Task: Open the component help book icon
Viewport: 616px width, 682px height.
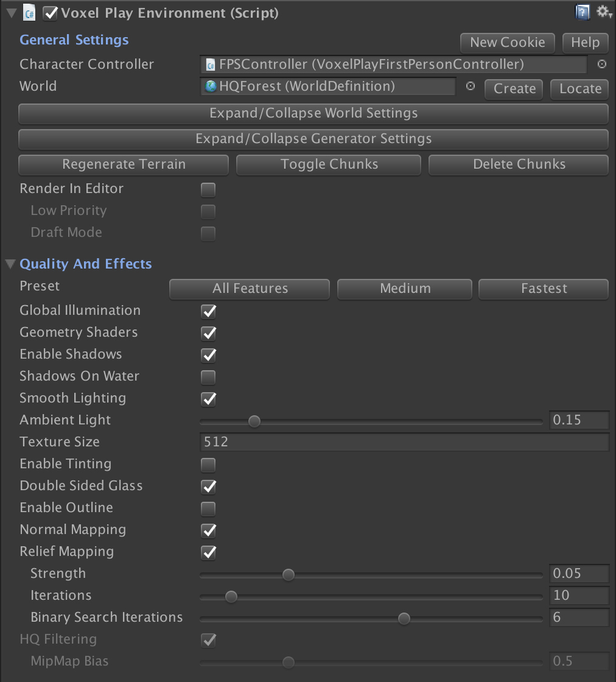Action: 582,12
